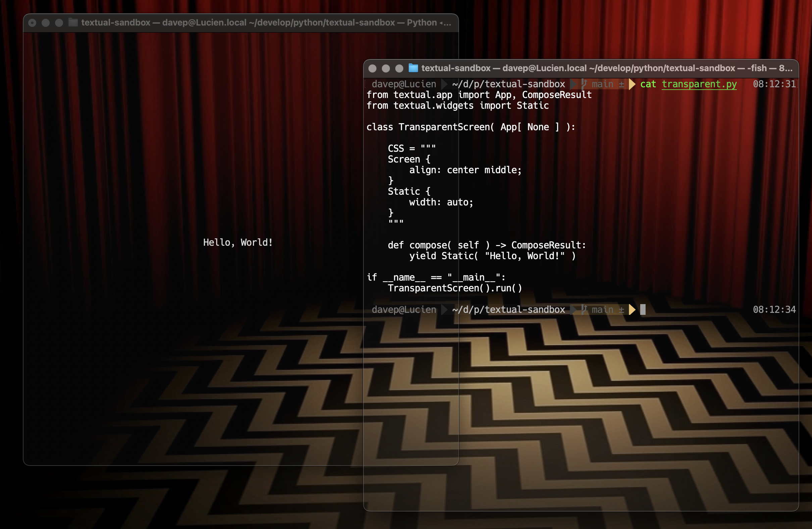This screenshot has height=529, width=812.
Task: Click the 'cat' command in the first prompt
Action: [648, 84]
